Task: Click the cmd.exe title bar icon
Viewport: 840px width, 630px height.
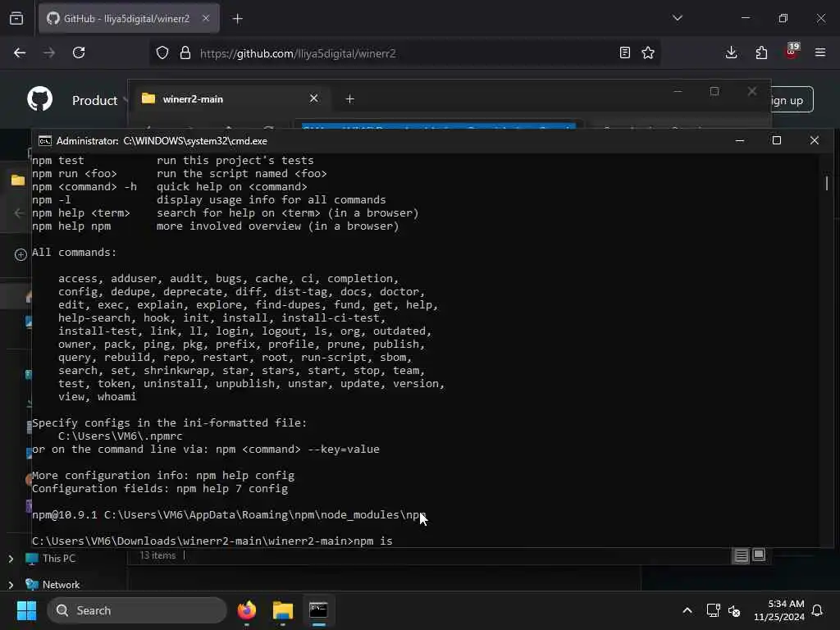Action: [45, 141]
